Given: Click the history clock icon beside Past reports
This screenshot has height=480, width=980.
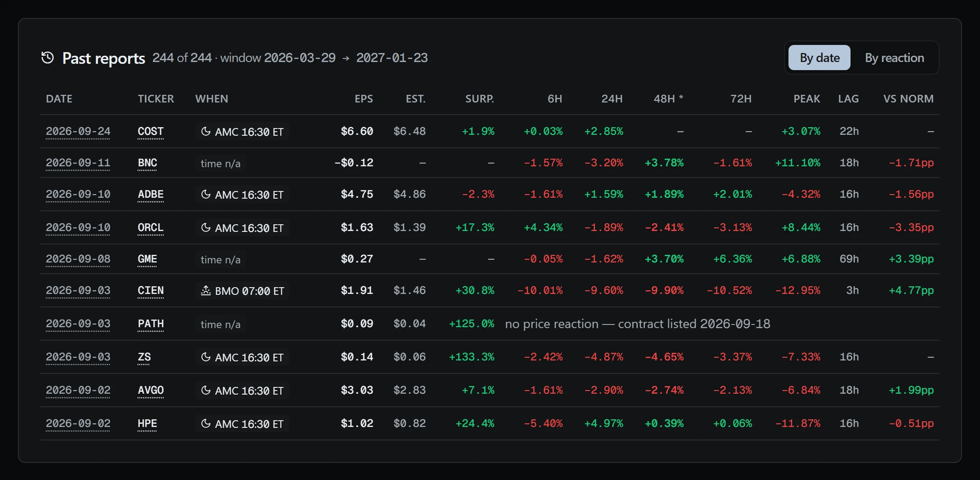Looking at the screenshot, I should point(48,58).
